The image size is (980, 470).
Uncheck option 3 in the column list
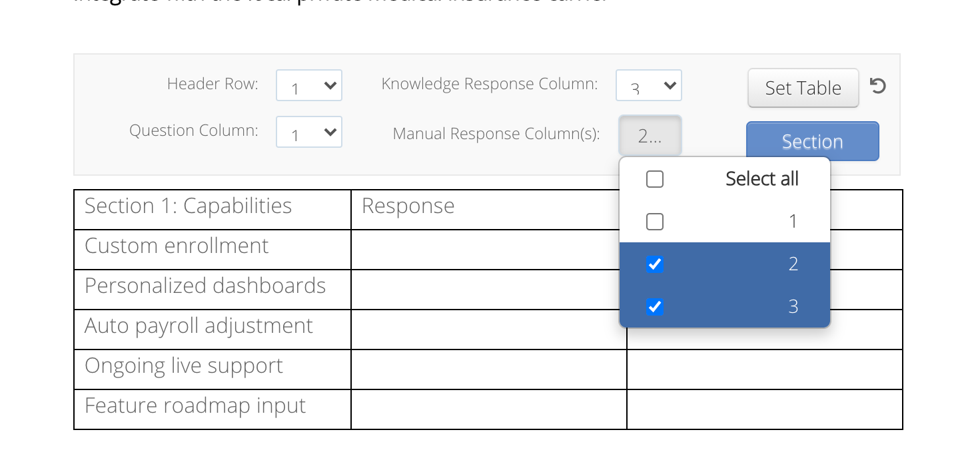[x=654, y=306]
